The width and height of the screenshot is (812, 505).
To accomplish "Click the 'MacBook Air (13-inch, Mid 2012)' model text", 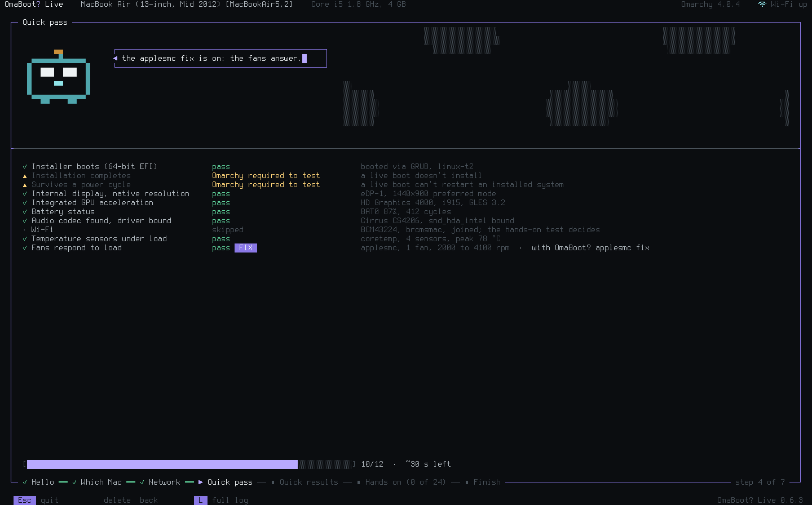I will [x=151, y=4].
